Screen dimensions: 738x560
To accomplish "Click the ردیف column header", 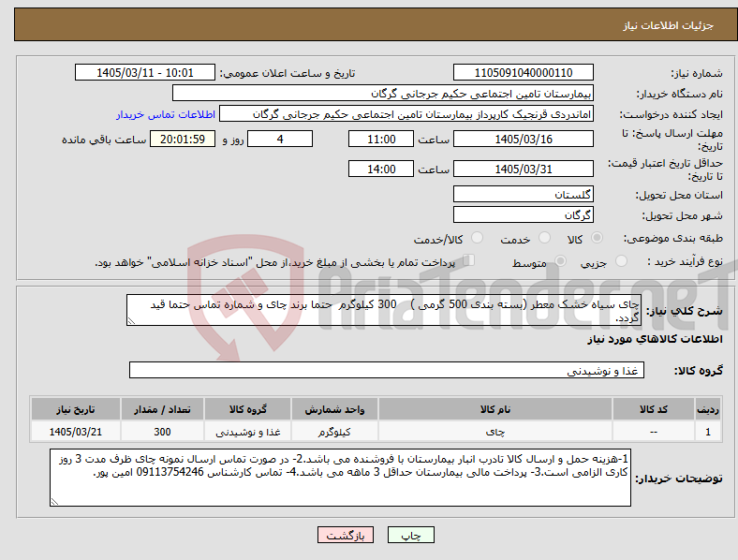I will [x=708, y=409].
